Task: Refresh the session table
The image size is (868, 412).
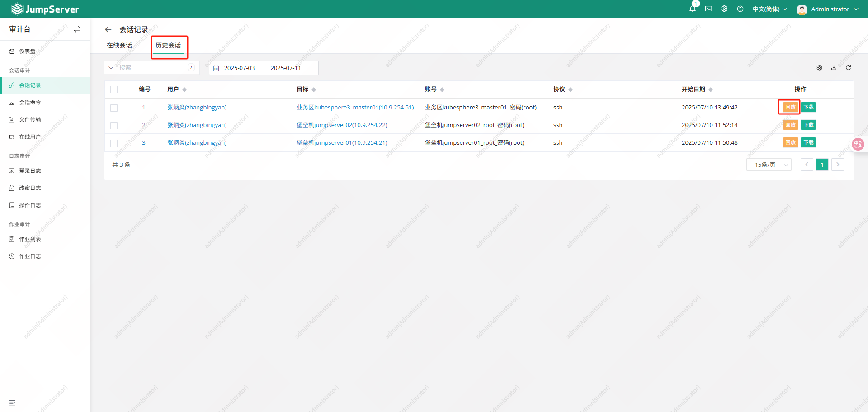Action: click(848, 67)
